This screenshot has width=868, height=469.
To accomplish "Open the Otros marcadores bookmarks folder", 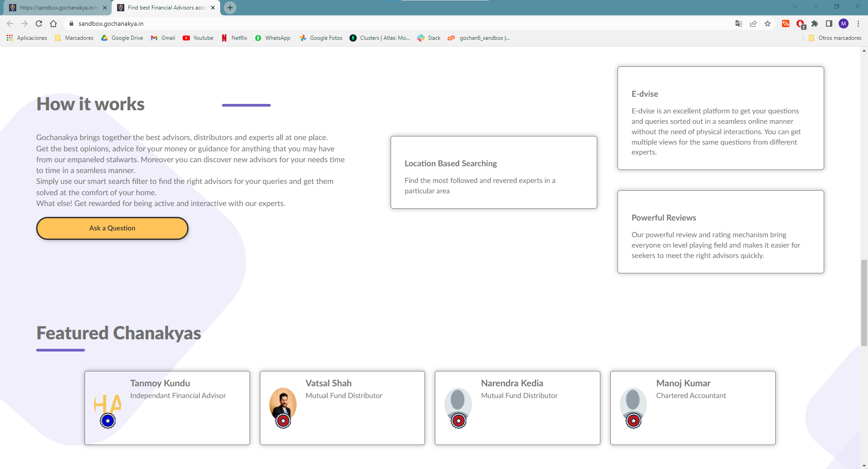I will (835, 38).
